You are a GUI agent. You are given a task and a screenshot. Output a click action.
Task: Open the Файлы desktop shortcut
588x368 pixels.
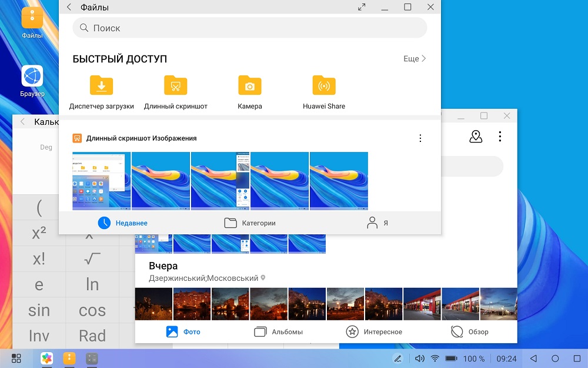click(x=32, y=22)
